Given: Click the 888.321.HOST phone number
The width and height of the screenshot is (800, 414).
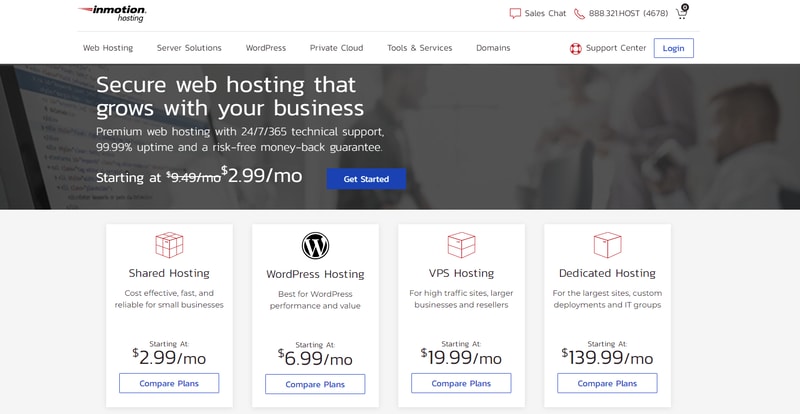Looking at the screenshot, I should [628, 14].
